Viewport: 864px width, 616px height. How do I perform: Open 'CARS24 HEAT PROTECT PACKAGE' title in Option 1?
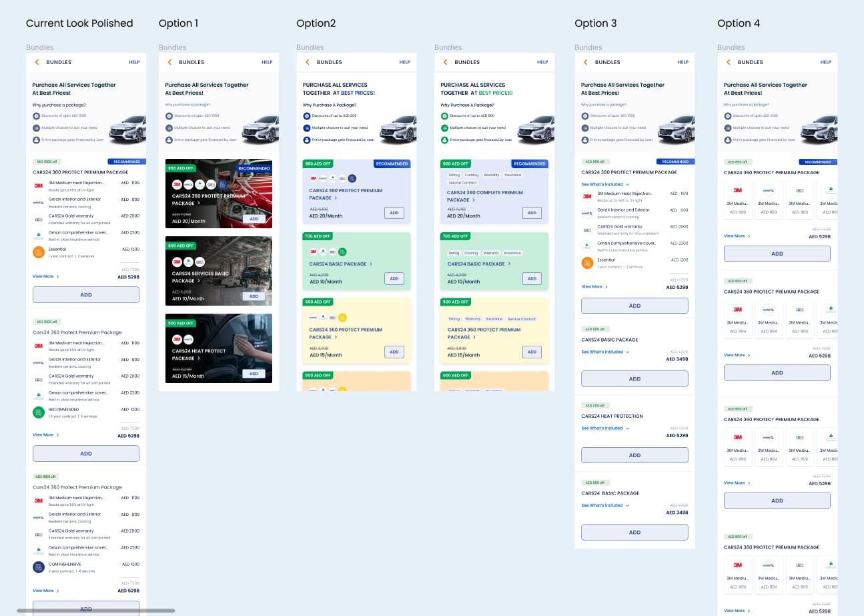(199, 354)
